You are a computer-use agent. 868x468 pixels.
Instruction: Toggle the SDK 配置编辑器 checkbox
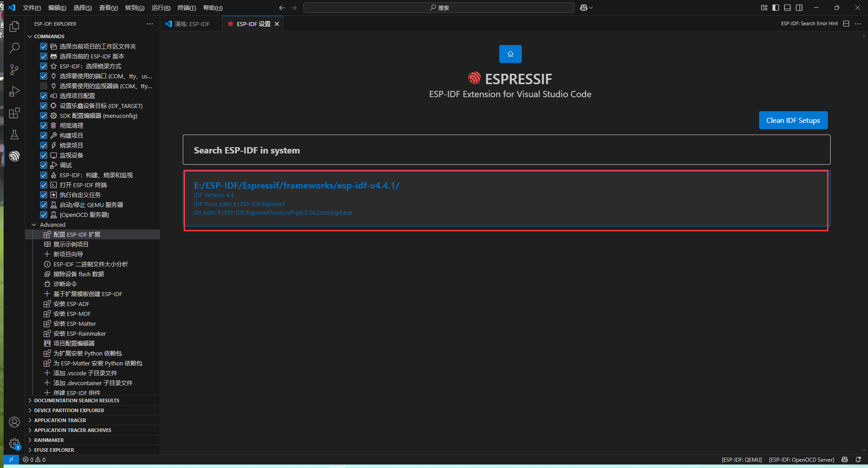[44, 116]
